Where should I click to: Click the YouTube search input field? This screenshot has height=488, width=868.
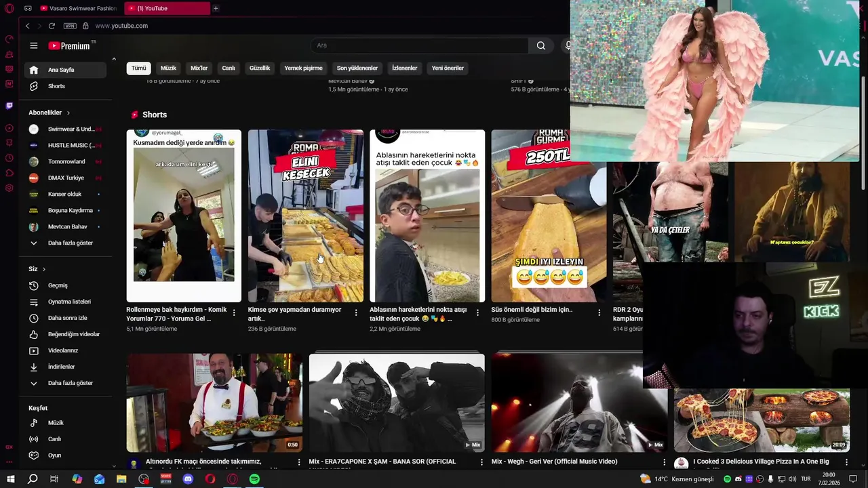420,45
